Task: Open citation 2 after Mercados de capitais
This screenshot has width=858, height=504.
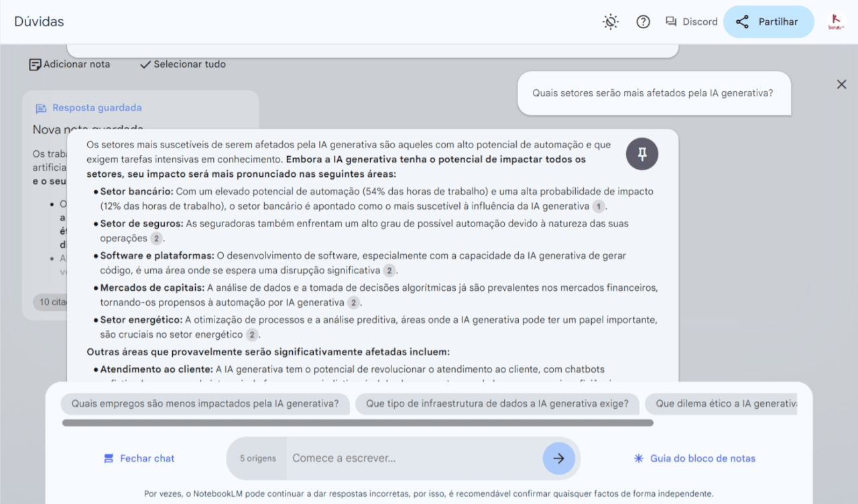Action: pos(353,303)
